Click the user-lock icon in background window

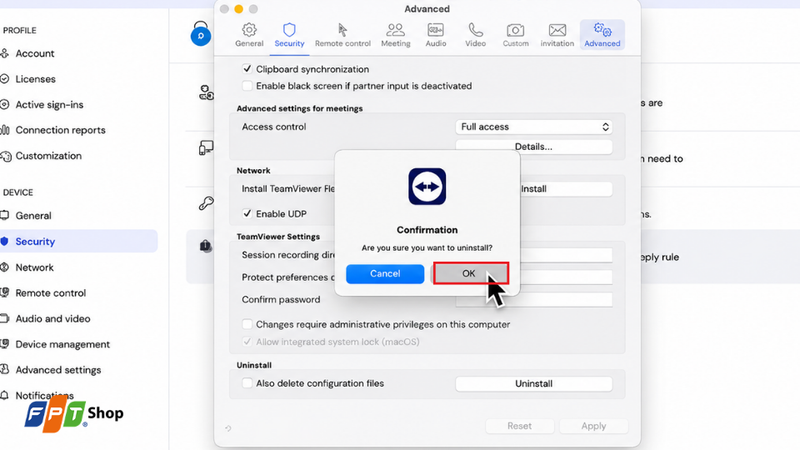point(206,92)
